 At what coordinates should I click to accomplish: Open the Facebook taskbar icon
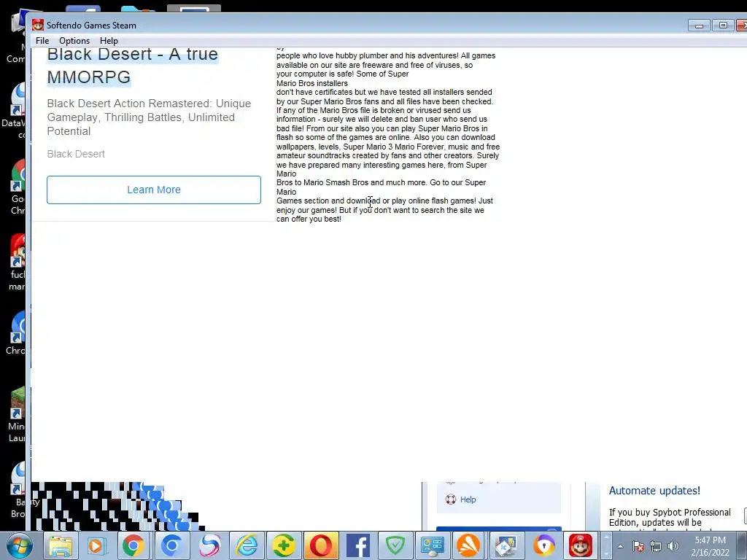(357, 545)
